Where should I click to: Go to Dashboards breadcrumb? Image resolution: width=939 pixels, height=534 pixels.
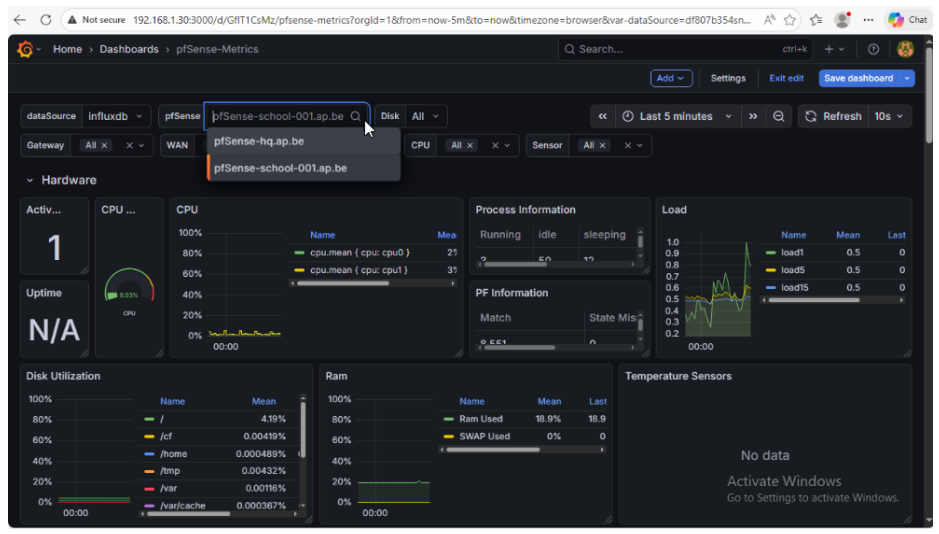coord(129,49)
